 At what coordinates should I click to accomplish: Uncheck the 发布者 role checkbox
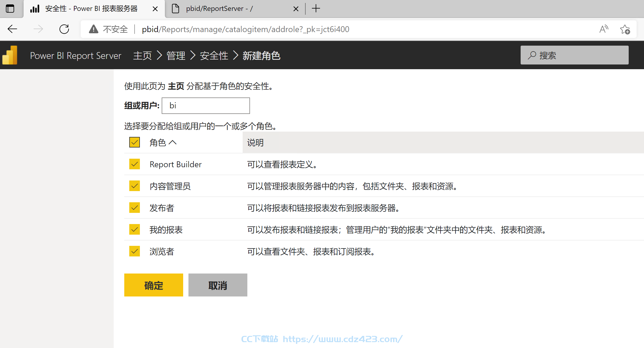[135, 208]
